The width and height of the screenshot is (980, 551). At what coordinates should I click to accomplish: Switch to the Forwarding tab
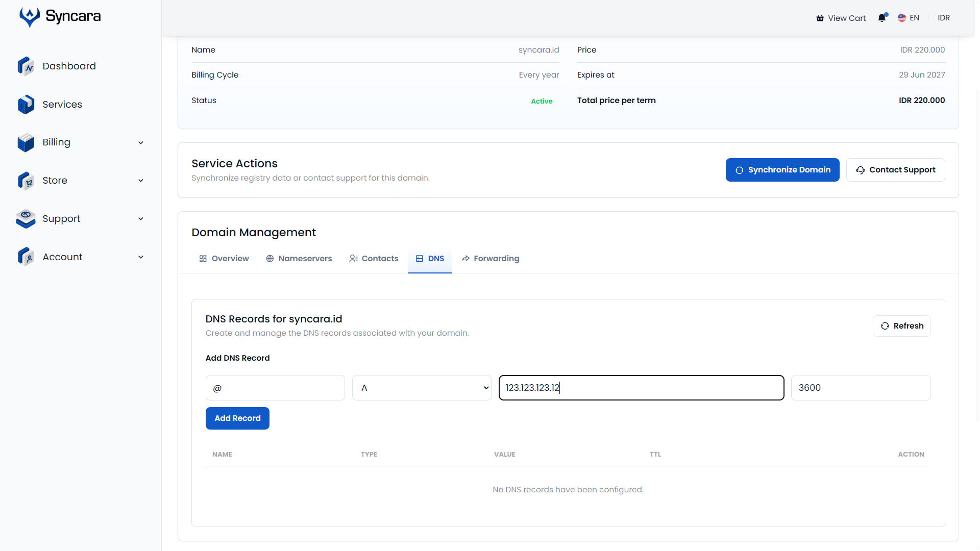click(491, 259)
